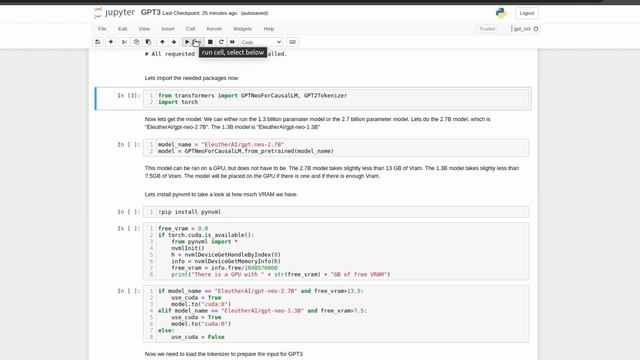The image size is (640, 360).
Task: Paste cells below icon
Action: point(148,42)
